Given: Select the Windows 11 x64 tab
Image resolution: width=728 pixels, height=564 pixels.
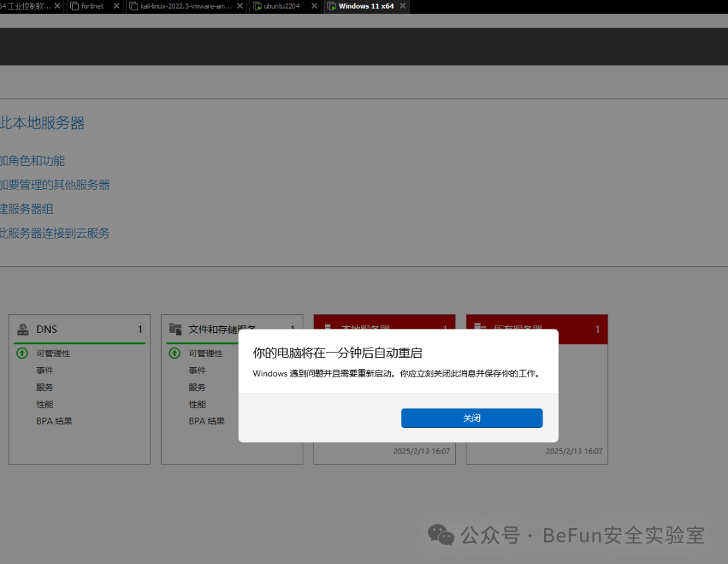Looking at the screenshot, I should click(366, 6).
